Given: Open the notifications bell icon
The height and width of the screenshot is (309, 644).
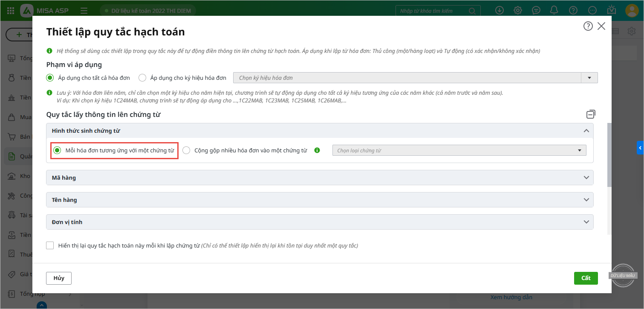Looking at the screenshot, I should click(x=554, y=10).
